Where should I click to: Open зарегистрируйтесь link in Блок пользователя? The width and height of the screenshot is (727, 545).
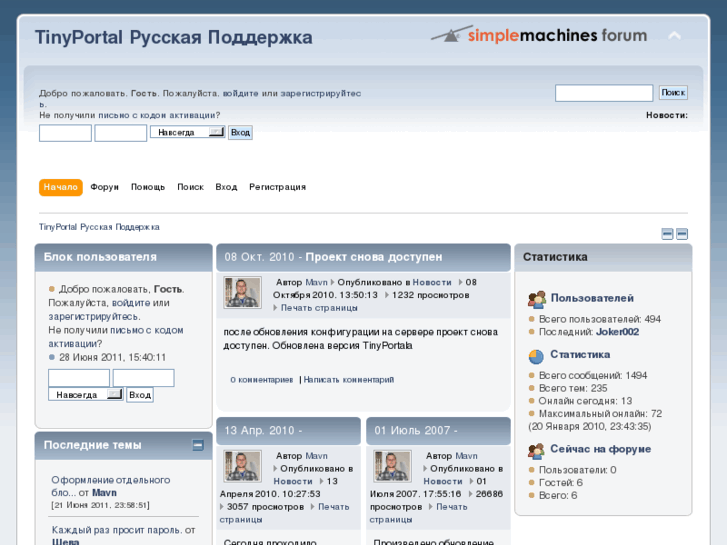[94, 316]
